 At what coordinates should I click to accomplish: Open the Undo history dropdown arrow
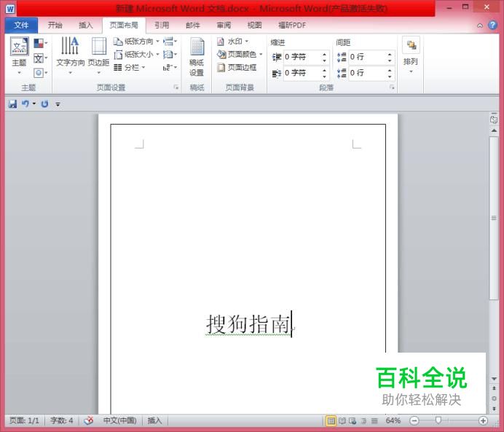(x=34, y=104)
